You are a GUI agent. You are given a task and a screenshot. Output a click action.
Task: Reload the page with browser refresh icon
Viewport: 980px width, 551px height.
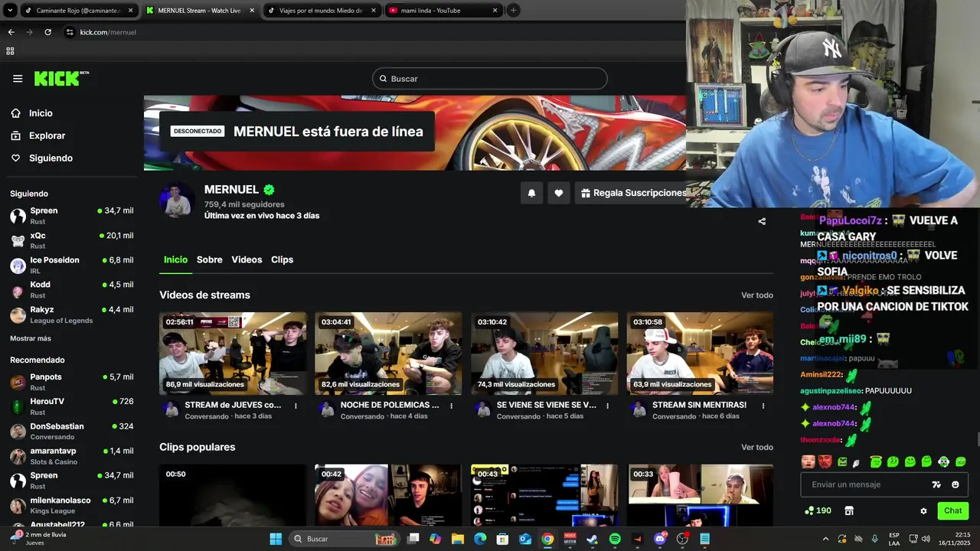tap(47, 32)
